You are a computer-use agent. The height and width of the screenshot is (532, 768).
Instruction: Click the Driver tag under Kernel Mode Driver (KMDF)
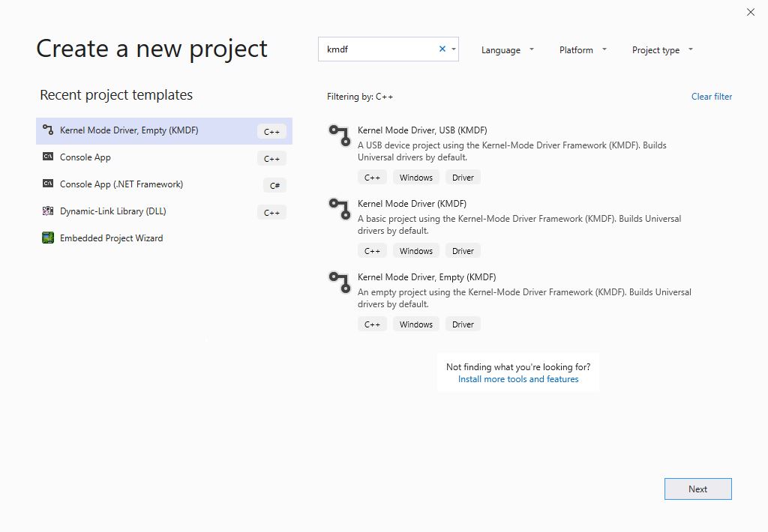pos(463,250)
